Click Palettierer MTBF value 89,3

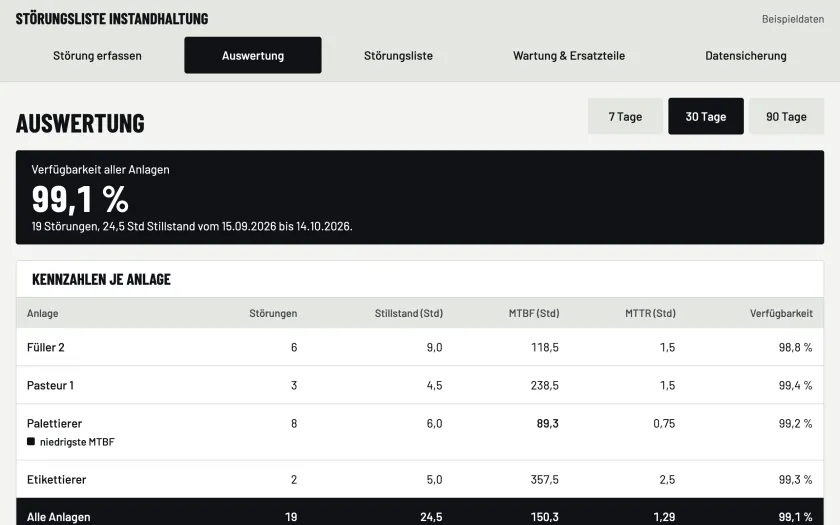click(x=548, y=423)
